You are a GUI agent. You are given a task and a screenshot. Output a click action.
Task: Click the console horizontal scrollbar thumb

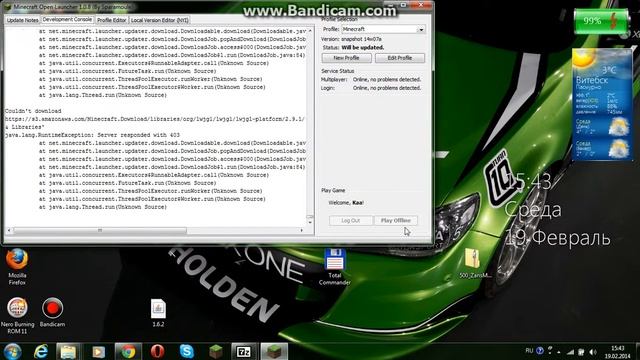pyautogui.click(x=100, y=231)
